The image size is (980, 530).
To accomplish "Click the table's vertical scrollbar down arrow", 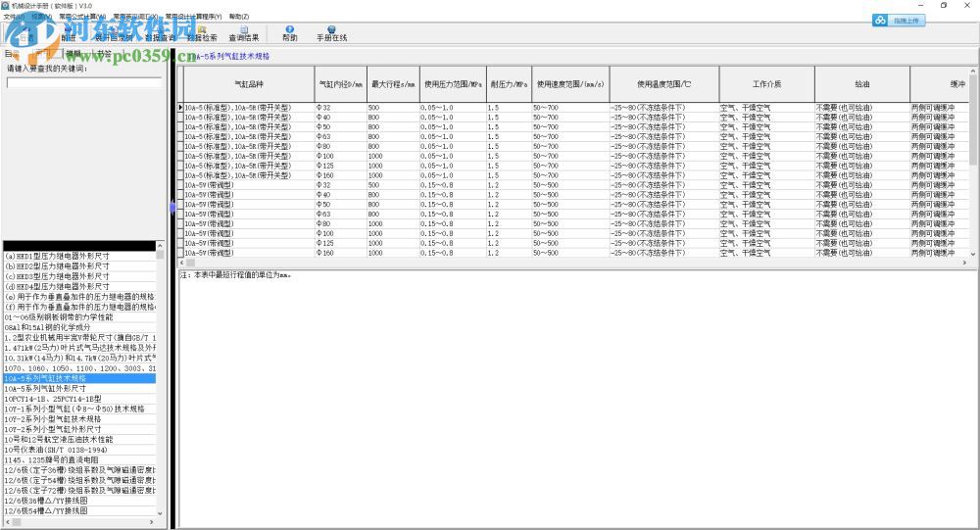I will coord(973,252).
